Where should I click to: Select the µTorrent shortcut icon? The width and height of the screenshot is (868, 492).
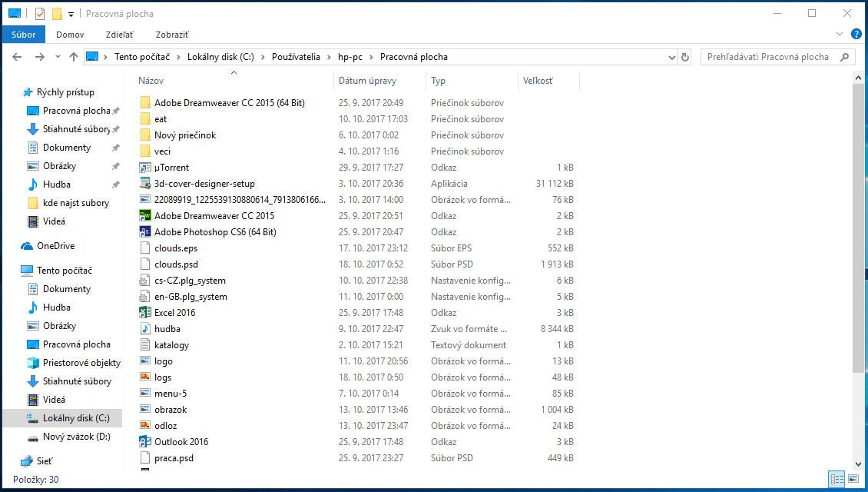tap(145, 168)
